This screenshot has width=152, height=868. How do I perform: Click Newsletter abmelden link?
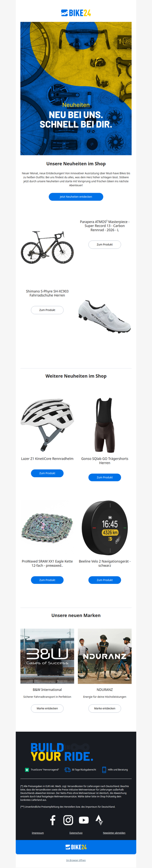114,833
